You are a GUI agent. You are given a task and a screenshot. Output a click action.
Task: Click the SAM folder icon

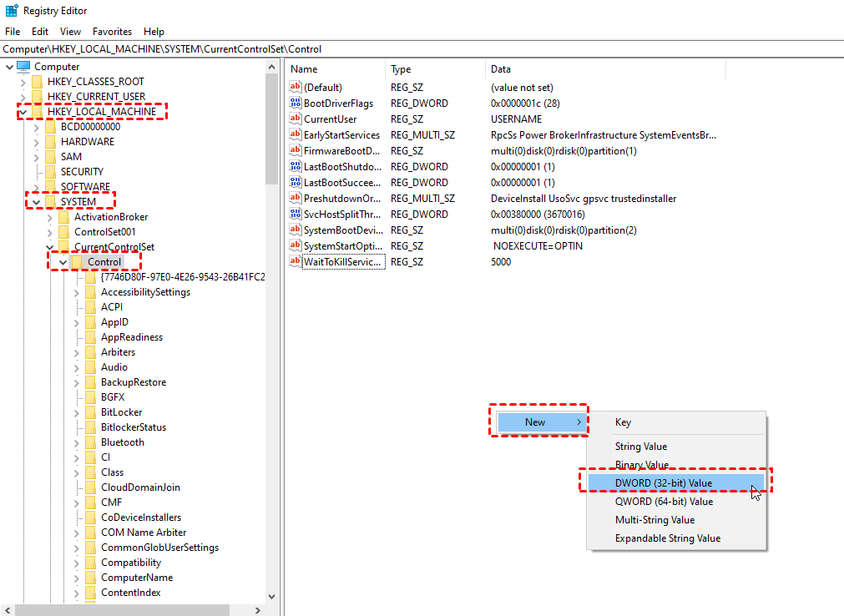[51, 157]
